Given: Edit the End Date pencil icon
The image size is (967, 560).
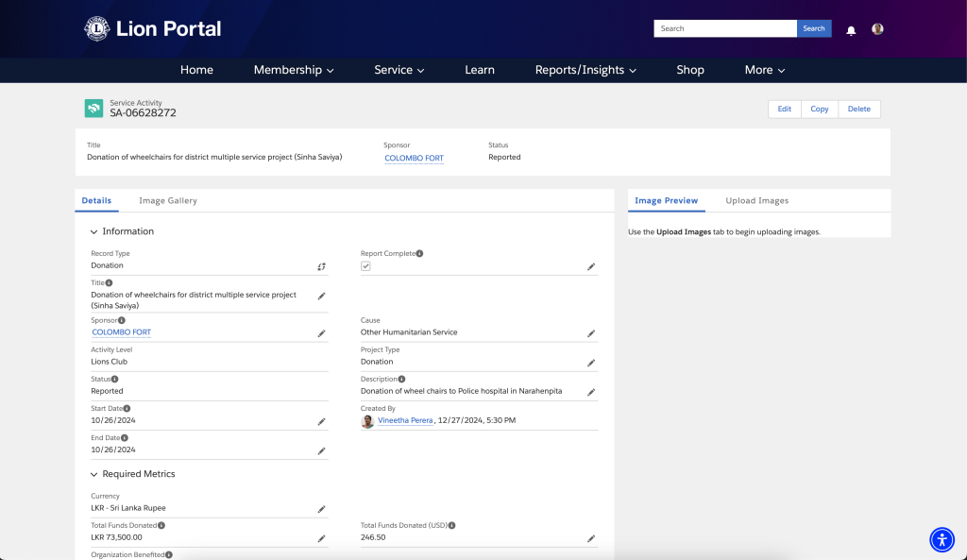Looking at the screenshot, I should coord(321,450).
